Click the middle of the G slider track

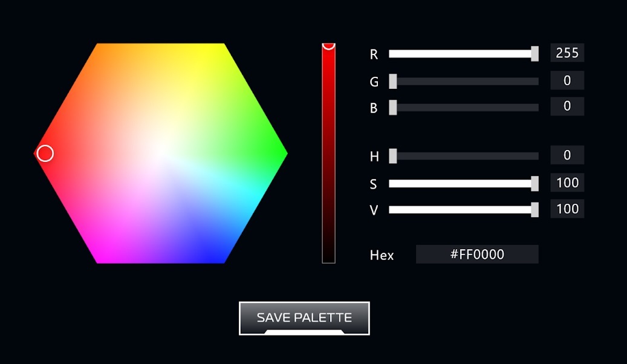click(x=464, y=81)
